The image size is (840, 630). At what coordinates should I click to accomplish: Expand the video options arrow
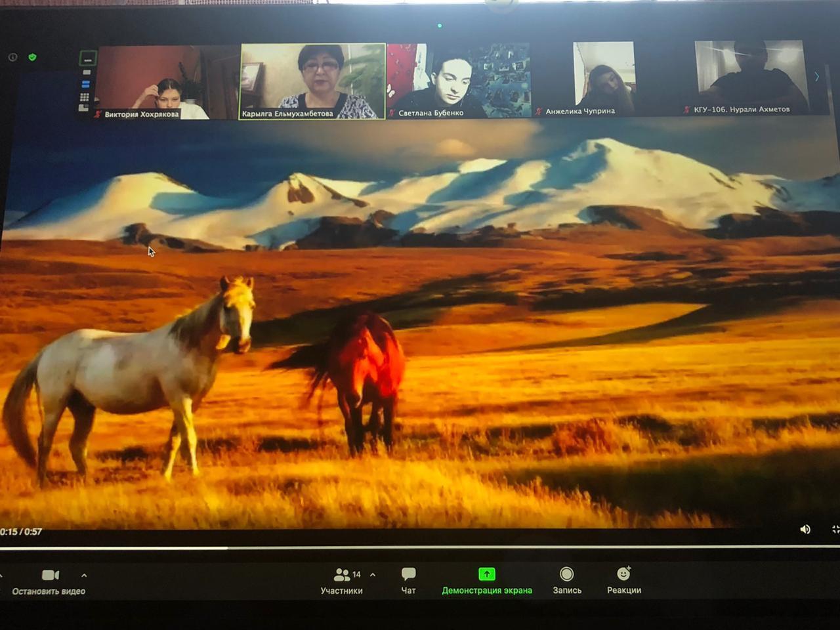coord(84,576)
